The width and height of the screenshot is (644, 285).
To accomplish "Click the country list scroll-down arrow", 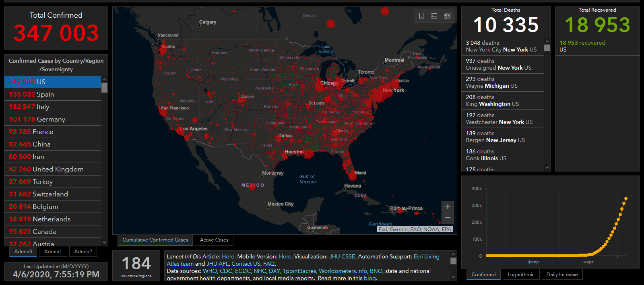I will point(105,242).
